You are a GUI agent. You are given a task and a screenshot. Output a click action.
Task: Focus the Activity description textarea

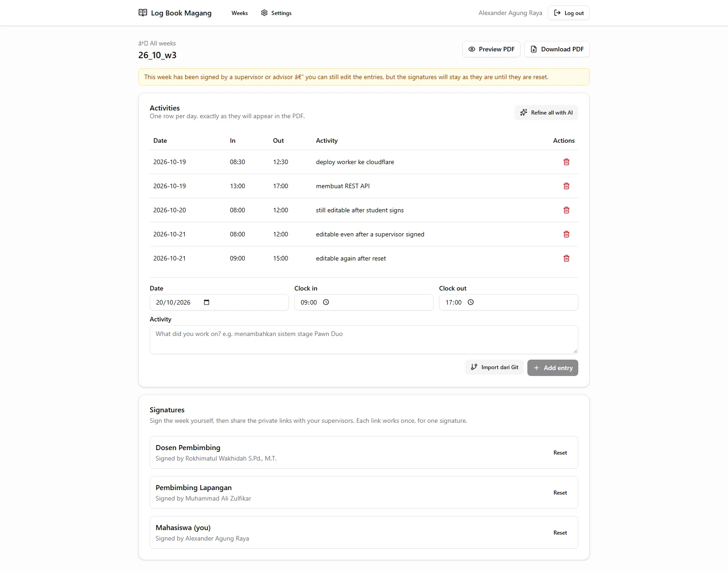click(x=364, y=340)
